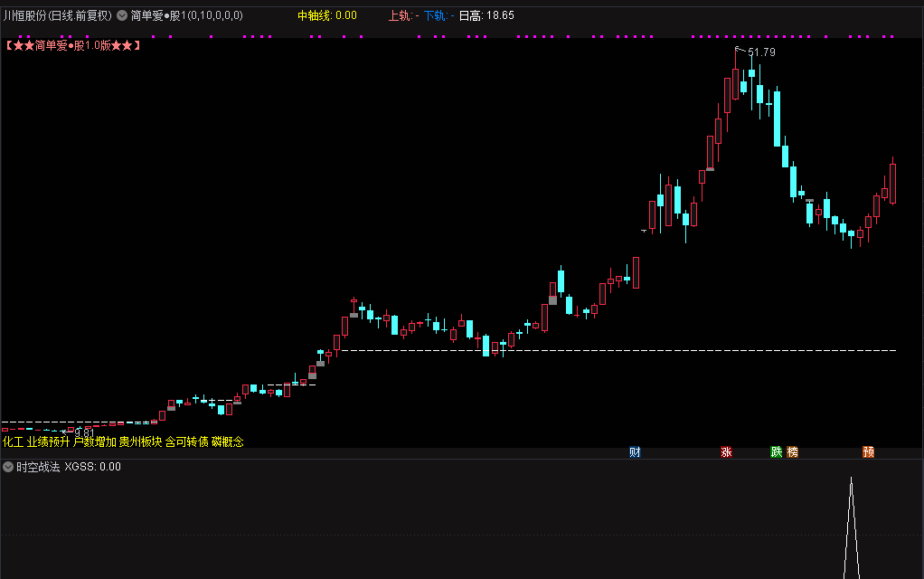Screen dimensions: 924x579
Task: Select the 业绩预升 tag
Action: pyautogui.click(x=48, y=441)
